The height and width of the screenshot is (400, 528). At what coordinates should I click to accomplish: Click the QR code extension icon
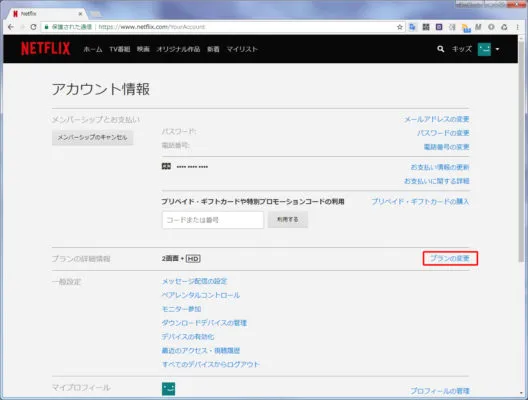click(x=426, y=27)
